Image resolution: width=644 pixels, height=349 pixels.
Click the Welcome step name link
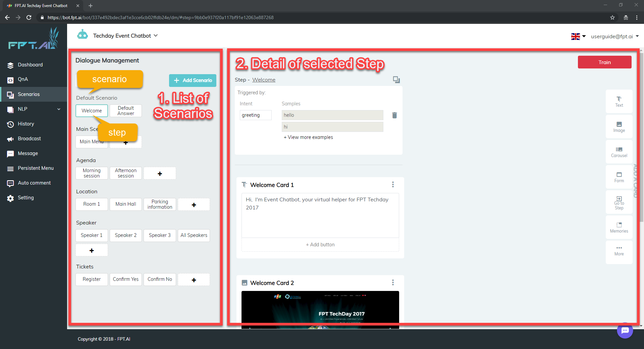coord(264,80)
